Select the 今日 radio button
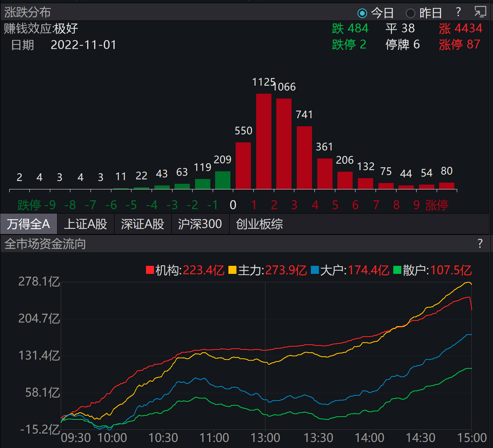493x448 pixels. click(362, 13)
